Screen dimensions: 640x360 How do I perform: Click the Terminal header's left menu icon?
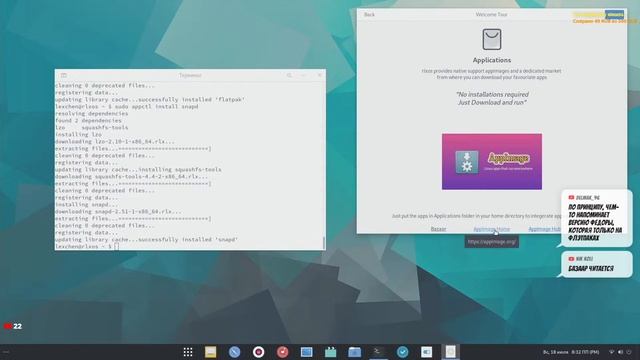[x=64, y=76]
